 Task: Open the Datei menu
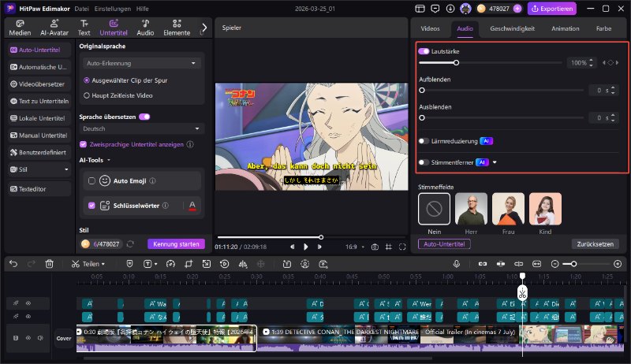click(x=81, y=9)
